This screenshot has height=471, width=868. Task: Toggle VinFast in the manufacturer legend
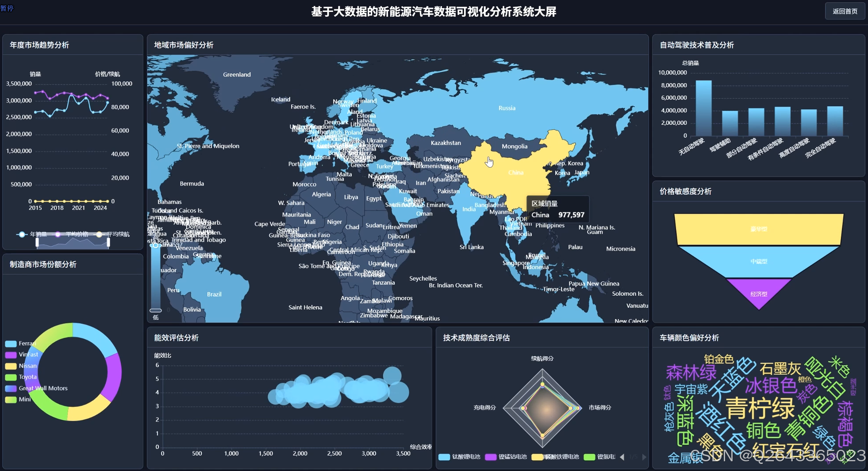pos(22,355)
